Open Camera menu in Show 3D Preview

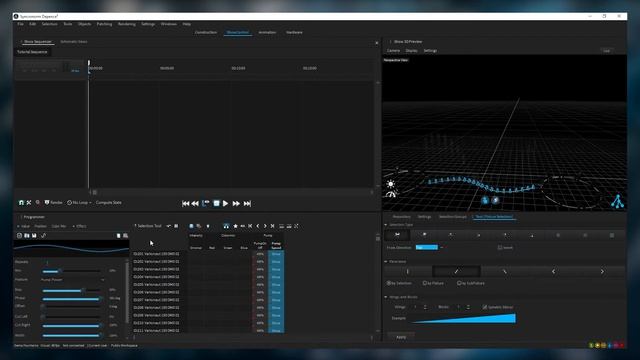tap(393, 51)
